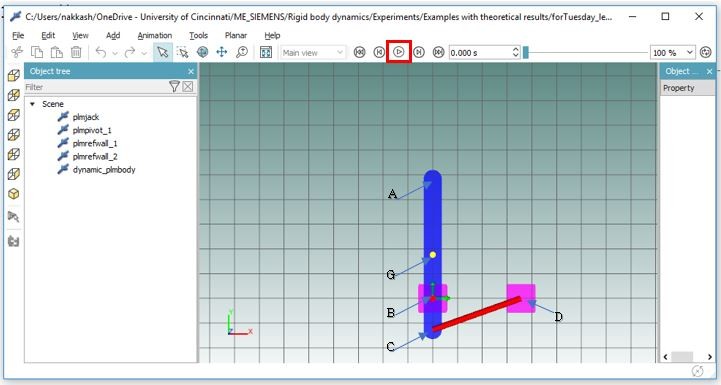
Task: Open the Undo history dropdown arrow
Action: pyautogui.click(x=114, y=53)
